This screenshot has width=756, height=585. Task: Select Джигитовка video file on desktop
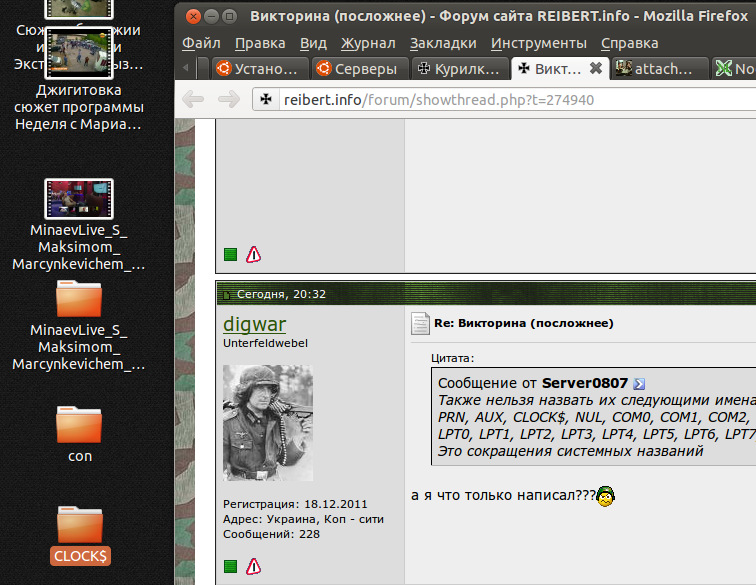coord(79,80)
